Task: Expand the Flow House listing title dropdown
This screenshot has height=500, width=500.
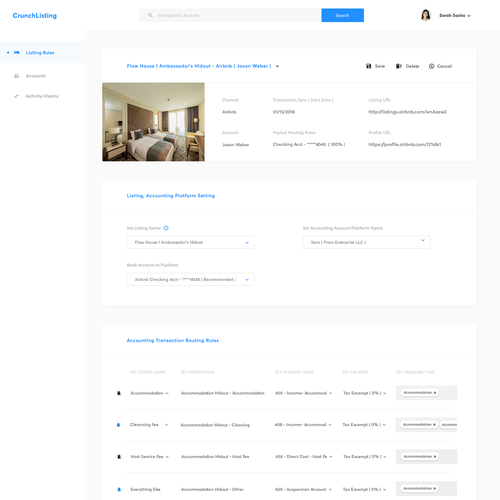Action: (x=277, y=66)
